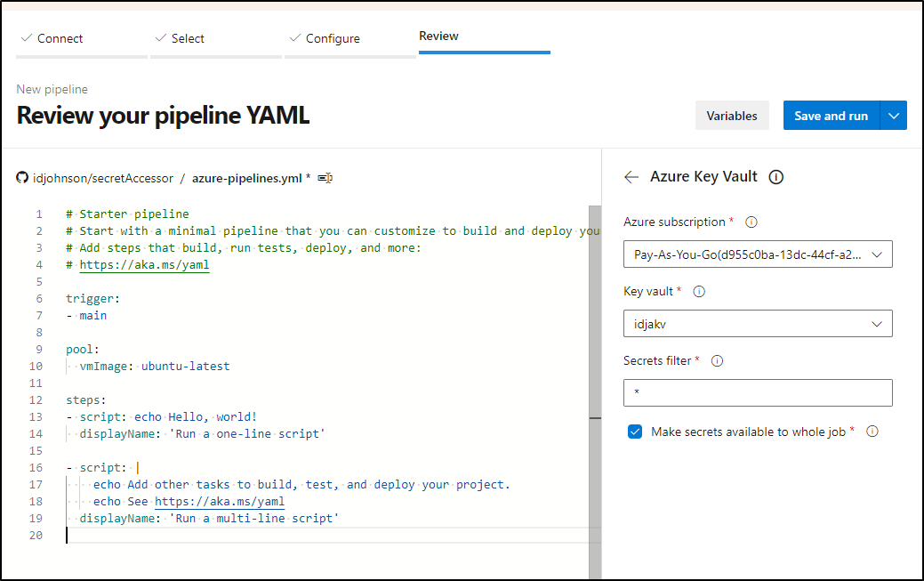This screenshot has width=924, height=581.
Task: Click the back arrow beside Azure Key Vault
Action: click(x=631, y=177)
